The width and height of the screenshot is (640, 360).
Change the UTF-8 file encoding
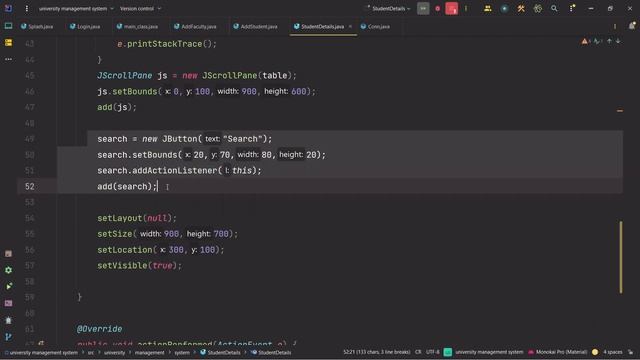coord(433,352)
